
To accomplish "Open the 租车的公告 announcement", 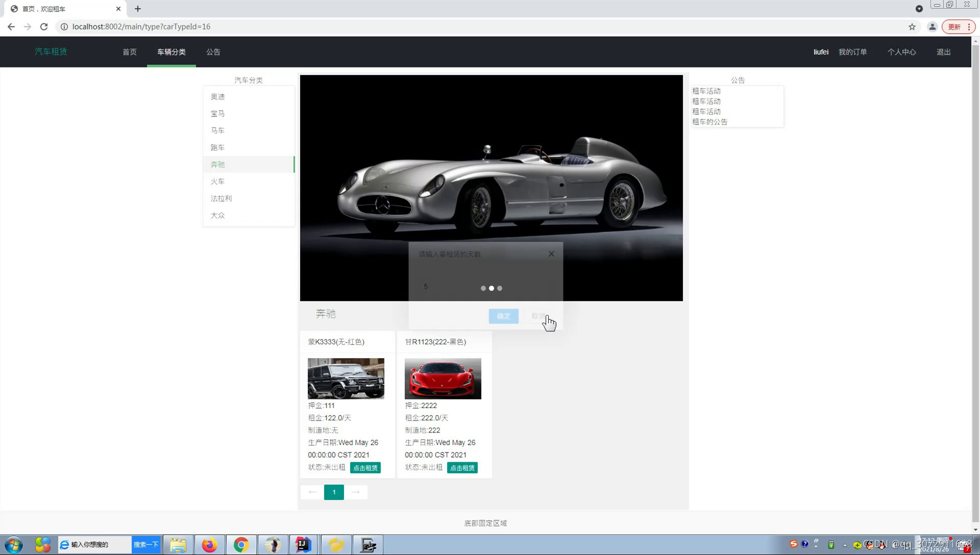I will tap(710, 122).
